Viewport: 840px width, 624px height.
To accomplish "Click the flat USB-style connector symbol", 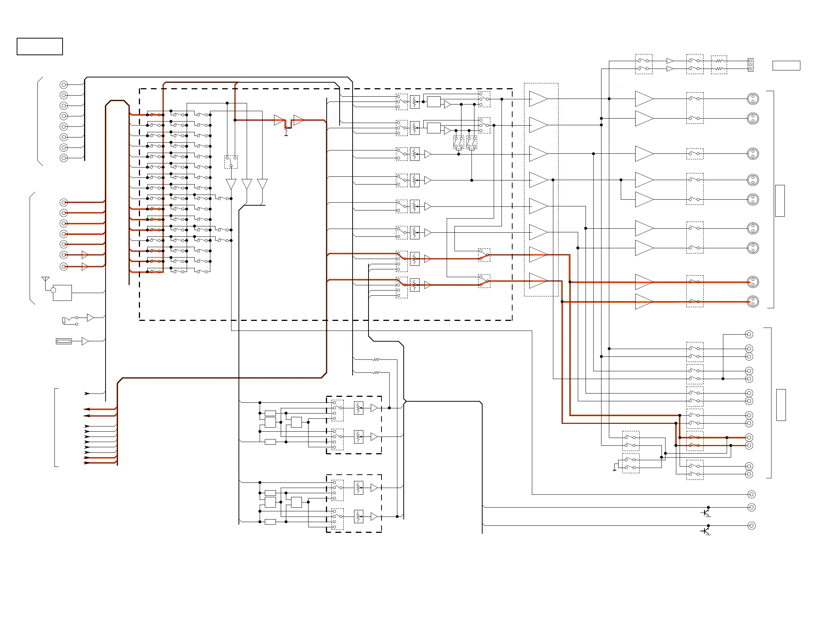I will [63, 341].
